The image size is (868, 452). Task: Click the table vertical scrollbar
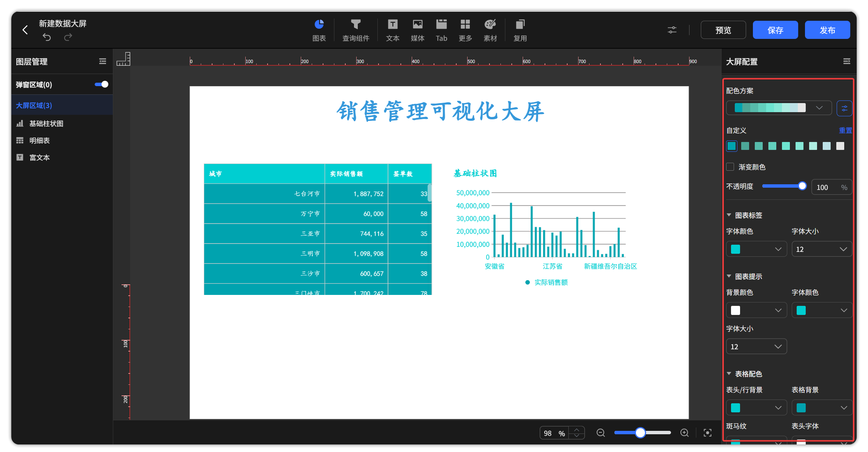[429, 193]
